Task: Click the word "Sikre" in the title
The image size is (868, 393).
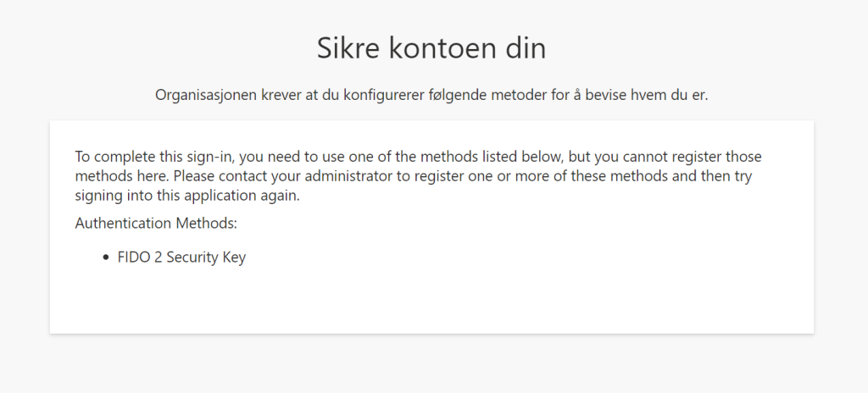Action: coord(348,48)
